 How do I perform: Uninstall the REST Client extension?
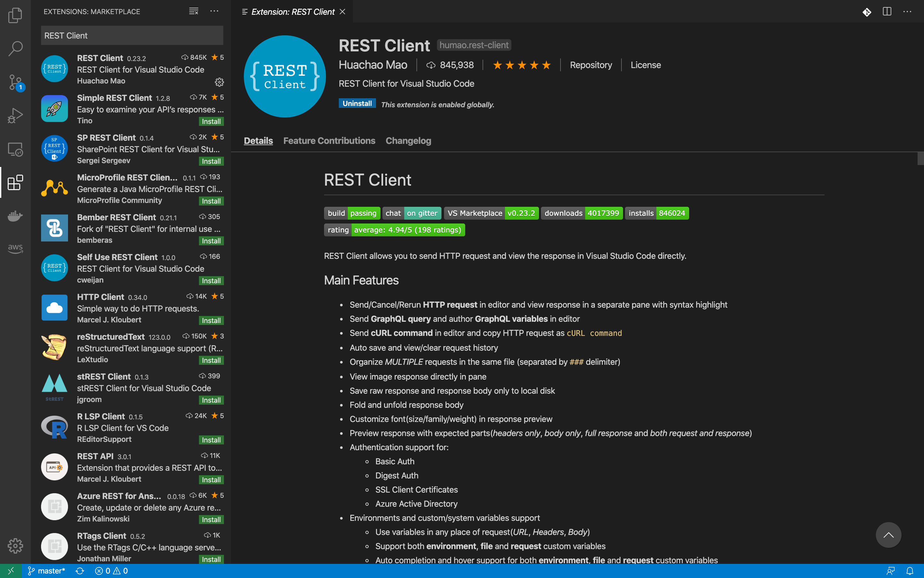point(357,104)
